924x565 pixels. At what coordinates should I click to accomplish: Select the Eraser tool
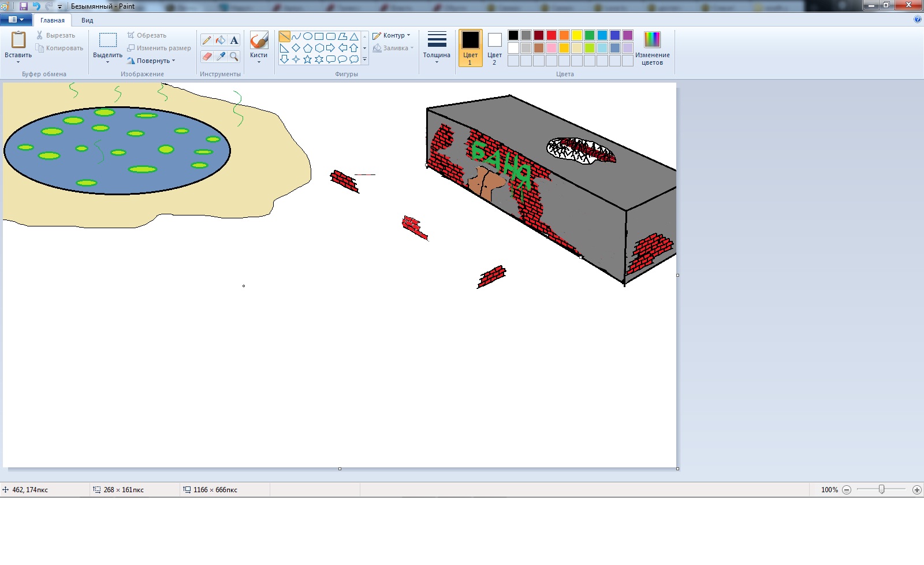tap(207, 56)
